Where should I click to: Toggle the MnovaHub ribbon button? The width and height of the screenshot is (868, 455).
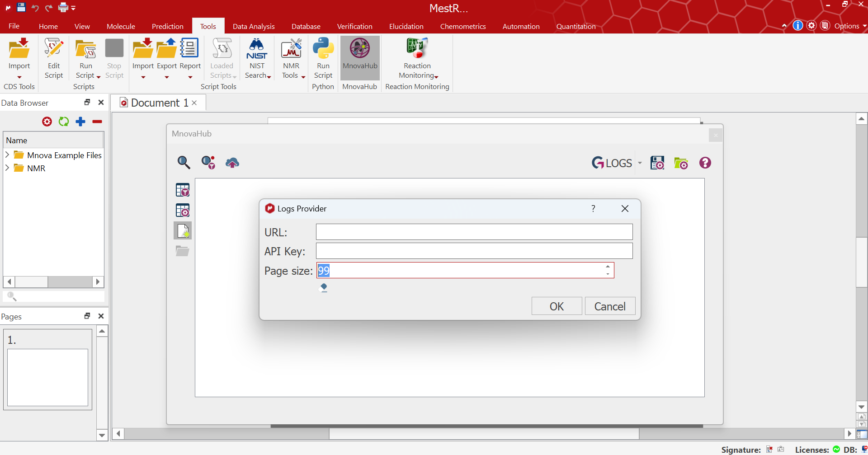[360, 57]
